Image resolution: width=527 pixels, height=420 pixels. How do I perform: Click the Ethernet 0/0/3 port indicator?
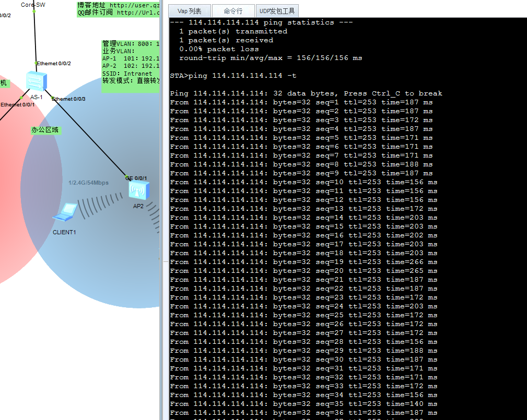[53, 99]
